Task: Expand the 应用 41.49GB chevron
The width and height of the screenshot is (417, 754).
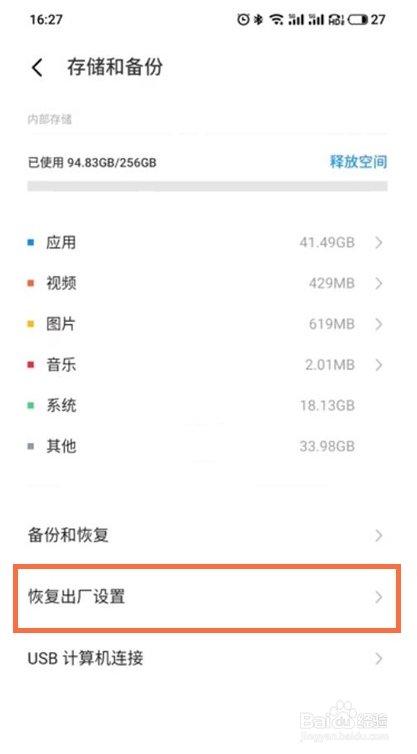Action: 379,242
